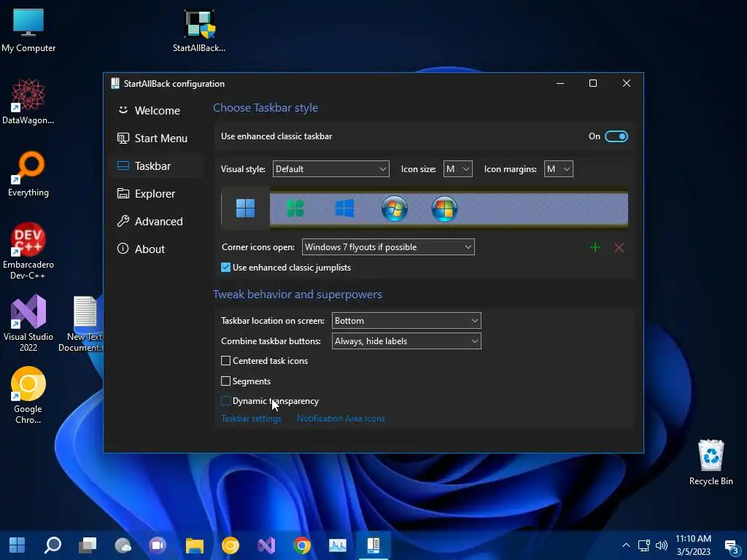The width and height of the screenshot is (747, 560).
Task: Maximize the StartAllBack configuration window
Action: 593,83
